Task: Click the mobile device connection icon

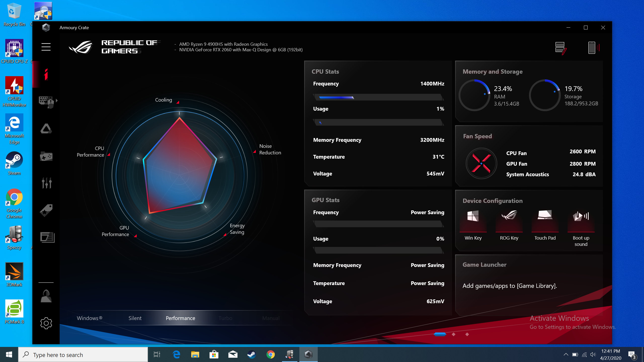Action: point(594,48)
